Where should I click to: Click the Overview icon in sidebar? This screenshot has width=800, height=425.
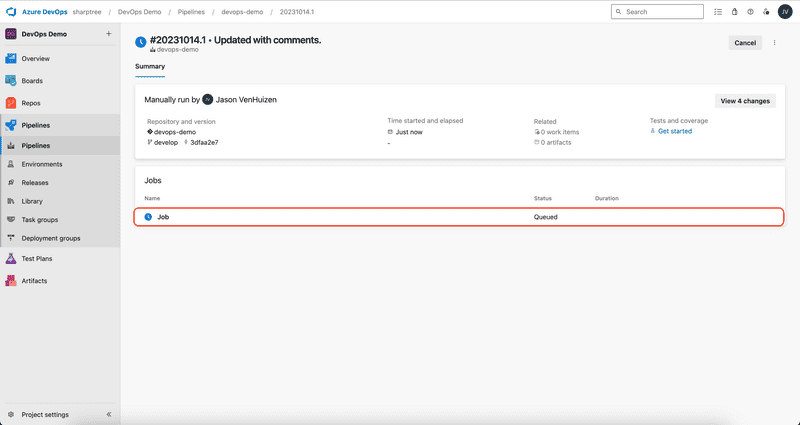(x=11, y=59)
